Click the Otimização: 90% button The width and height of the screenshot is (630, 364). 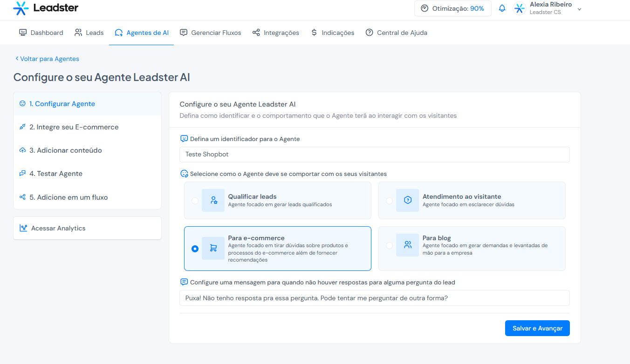453,8
